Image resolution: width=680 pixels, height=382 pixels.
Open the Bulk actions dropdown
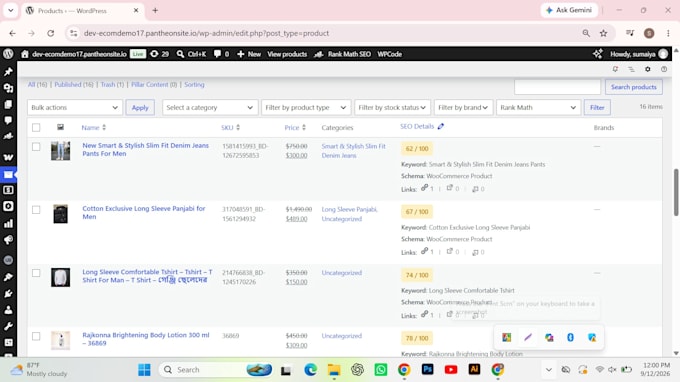click(x=75, y=108)
